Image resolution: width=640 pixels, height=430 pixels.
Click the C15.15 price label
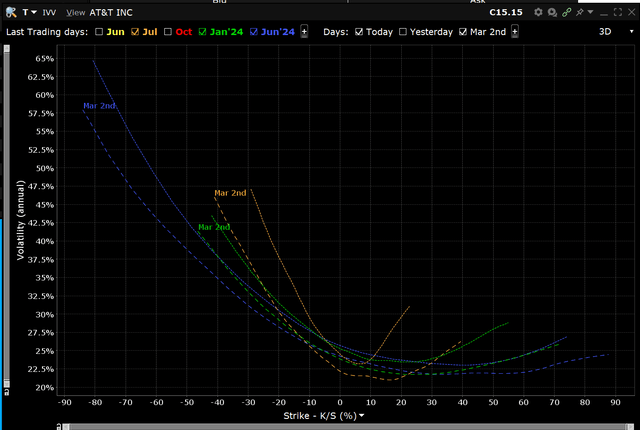click(506, 12)
